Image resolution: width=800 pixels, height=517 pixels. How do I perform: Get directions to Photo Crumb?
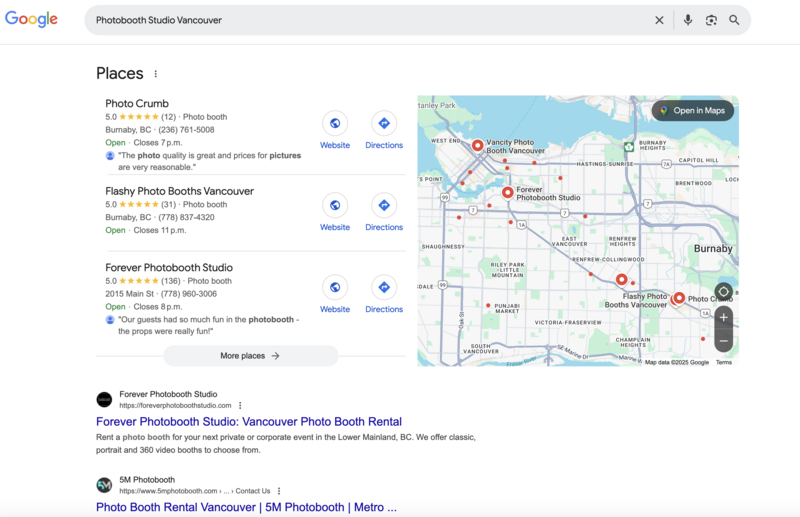(384, 123)
